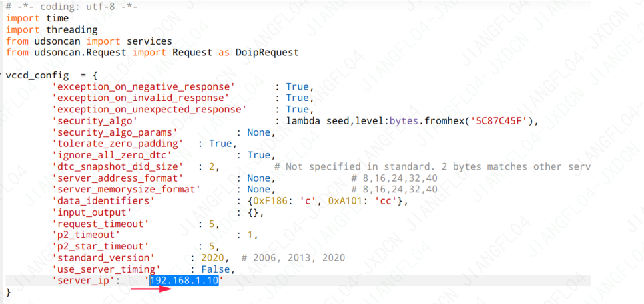Click the highlighted IP 192.168.1.10

click(185, 281)
